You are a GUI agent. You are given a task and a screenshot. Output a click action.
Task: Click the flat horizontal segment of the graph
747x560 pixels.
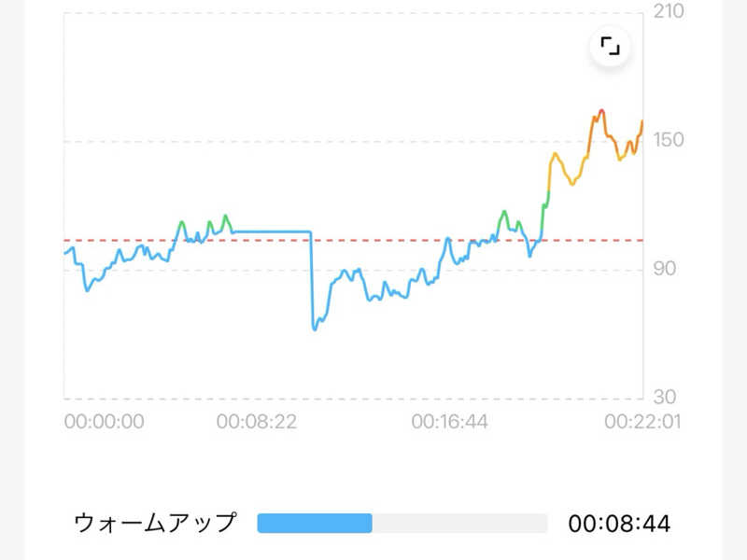pyautogui.click(x=271, y=231)
